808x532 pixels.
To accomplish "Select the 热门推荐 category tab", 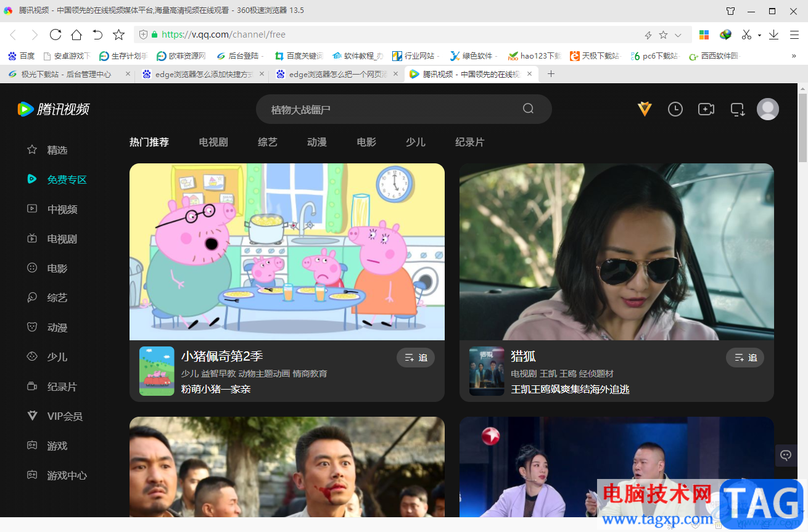I will [149, 142].
